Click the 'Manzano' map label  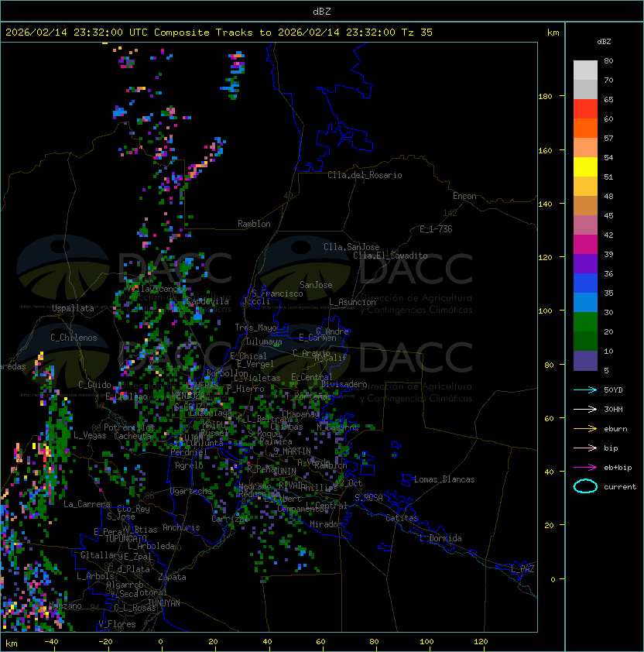point(65,606)
